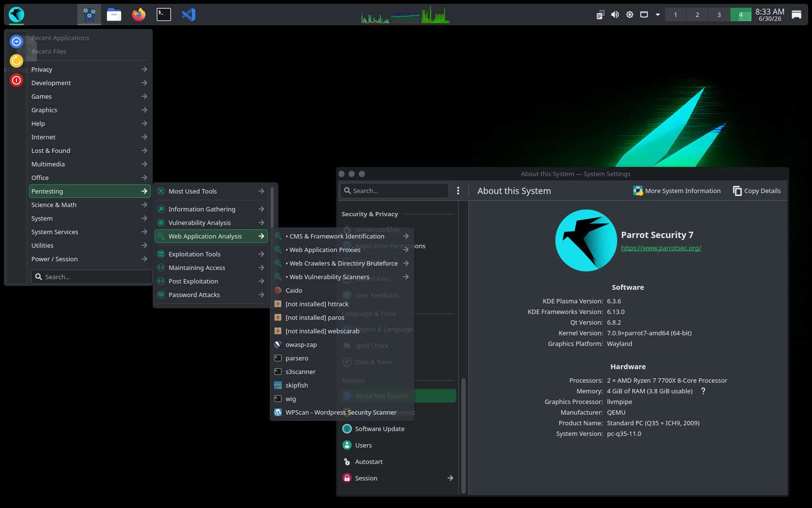Open the display configuration tray icon
This screenshot has width=812, height=508.
point(644,15)
